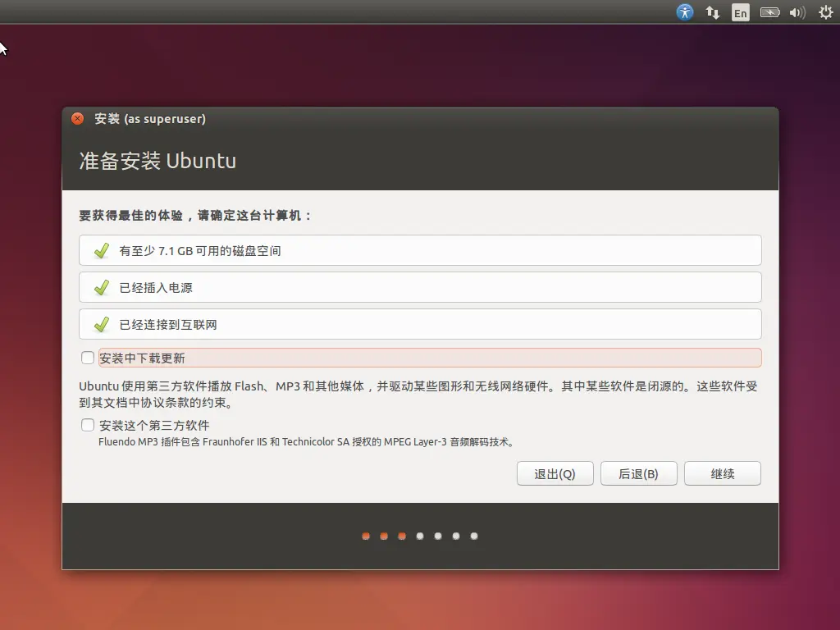
Task: Open the battery status indicator
Action: click(769, 12)
